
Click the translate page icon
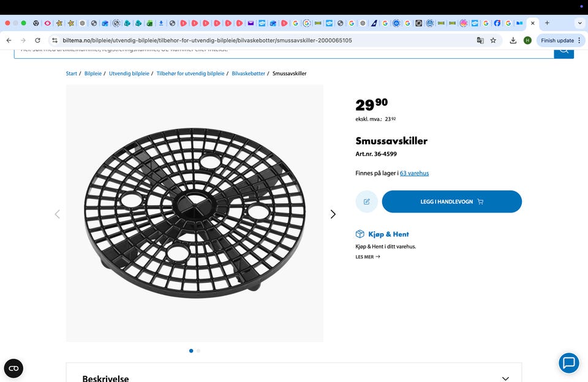tap(480, 40)
